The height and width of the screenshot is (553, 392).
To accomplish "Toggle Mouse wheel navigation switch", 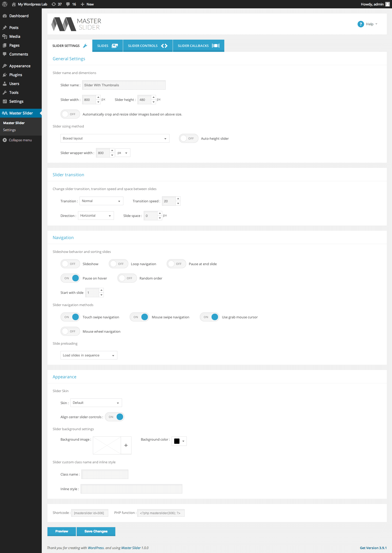I will 70,331.
